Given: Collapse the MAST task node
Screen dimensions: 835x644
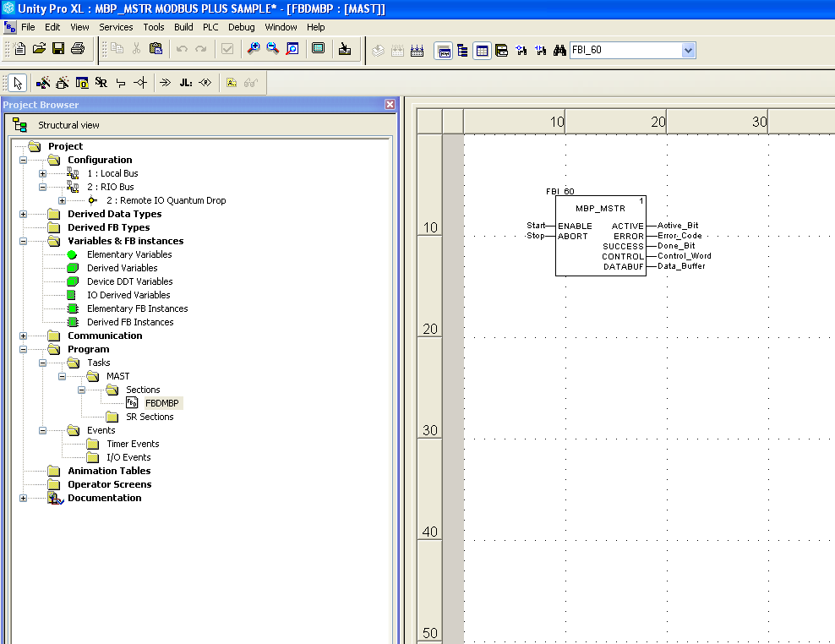Looking at the screenshot, I should point(63,377).
